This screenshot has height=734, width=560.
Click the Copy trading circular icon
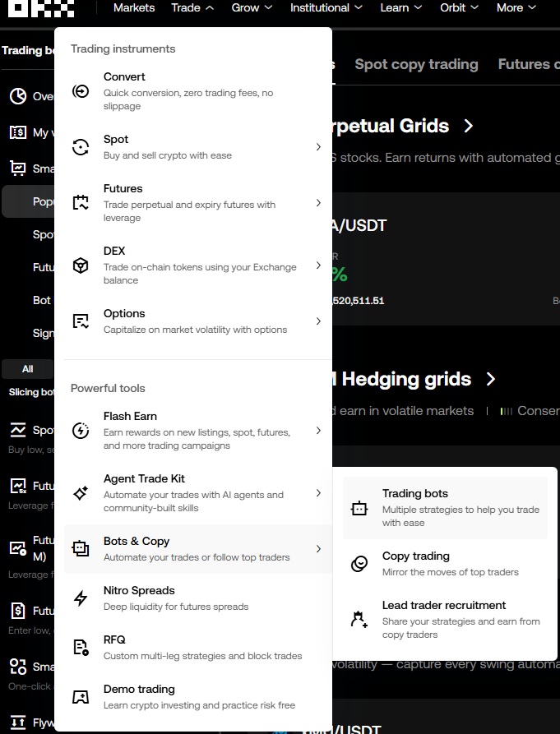tap(359, 564)
